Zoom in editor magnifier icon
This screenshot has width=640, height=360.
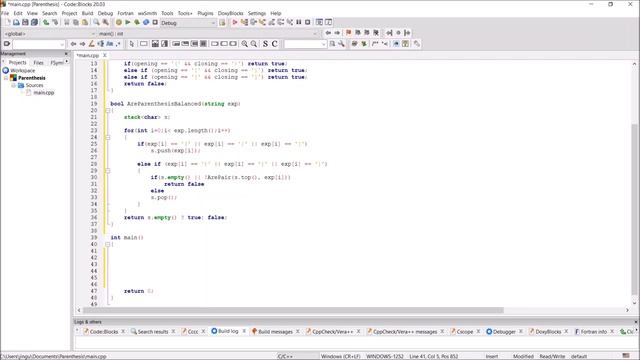pyautogui.click(x=244, y=44)
